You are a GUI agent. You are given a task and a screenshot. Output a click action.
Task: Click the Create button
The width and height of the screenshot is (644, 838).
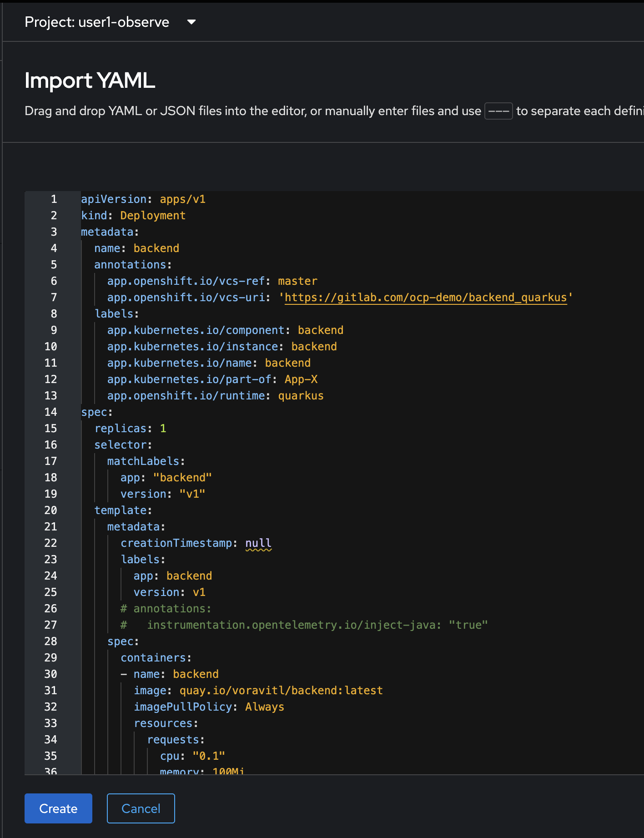(x=58, y=808)
